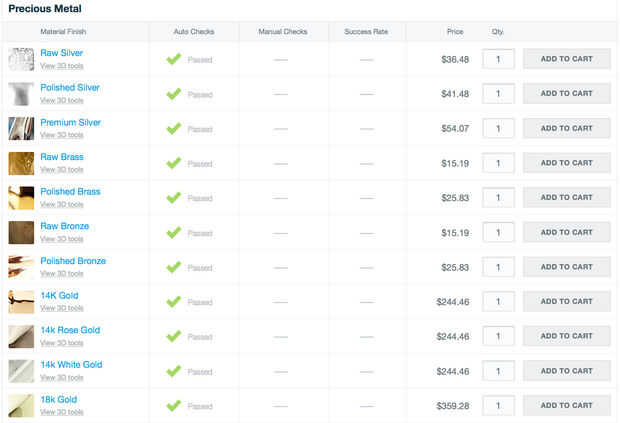Click the Polished Brass swatch thumbnail
This screenshot has width=620, height=423.
click(21, 197)
